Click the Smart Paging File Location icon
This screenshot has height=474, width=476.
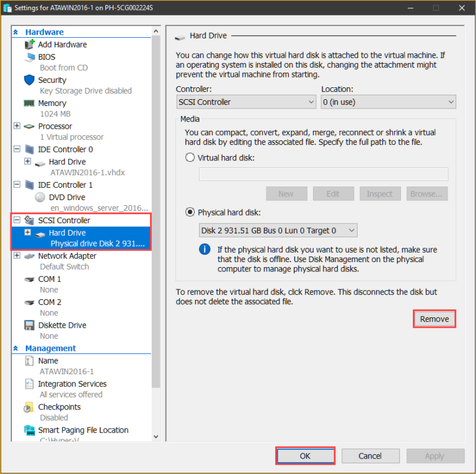click(x=30, y=430)
